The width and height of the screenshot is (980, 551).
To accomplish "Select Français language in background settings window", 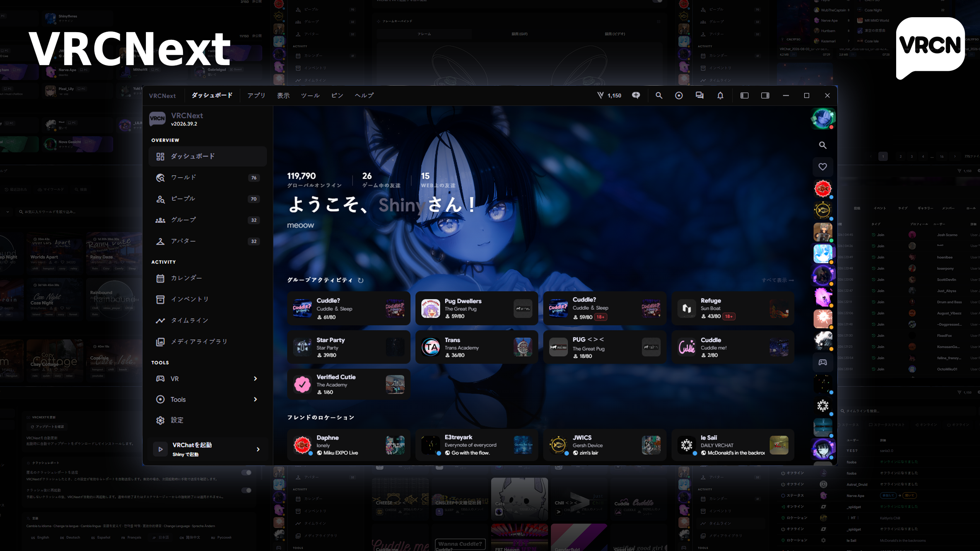I will [131, 537].
